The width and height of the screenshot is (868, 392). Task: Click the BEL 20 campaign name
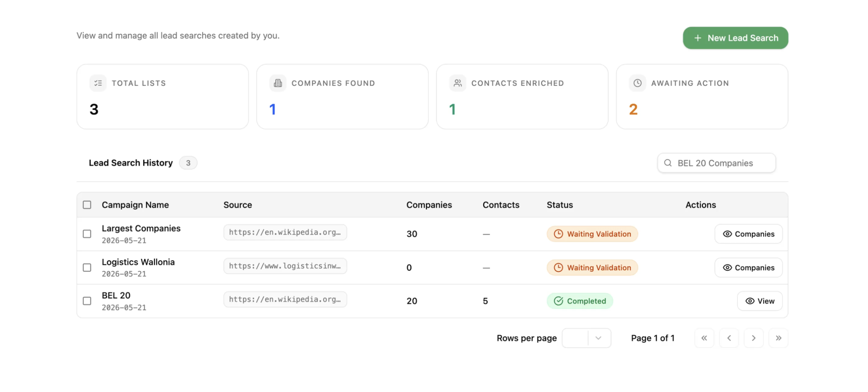(116, 295)
